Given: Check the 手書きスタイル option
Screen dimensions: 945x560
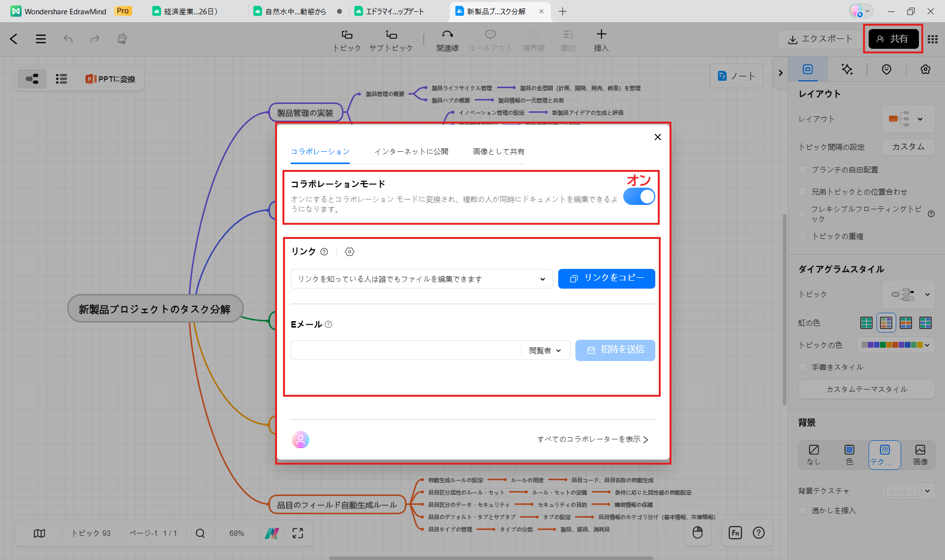Looking at the screenshot, I should (x=803, y=367).
